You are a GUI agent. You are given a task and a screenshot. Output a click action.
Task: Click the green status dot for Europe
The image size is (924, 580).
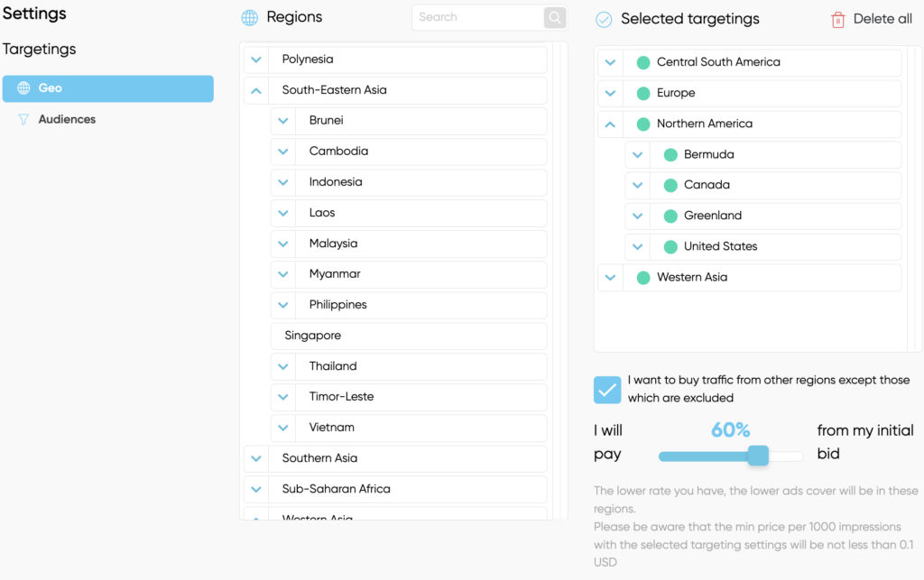643,93
